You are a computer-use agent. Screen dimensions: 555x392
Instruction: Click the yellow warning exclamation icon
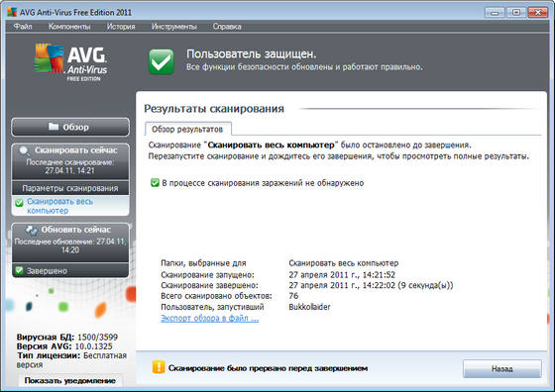159,367
